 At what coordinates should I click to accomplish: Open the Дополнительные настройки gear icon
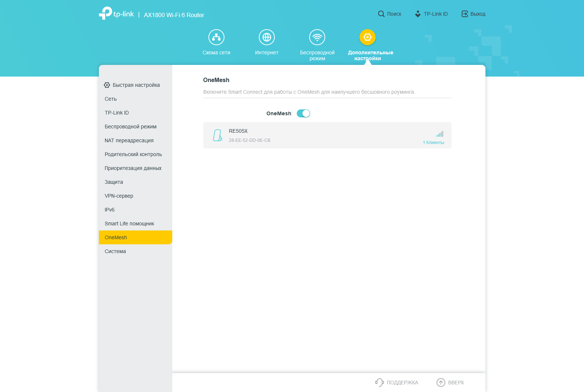[x=368, y=37]
